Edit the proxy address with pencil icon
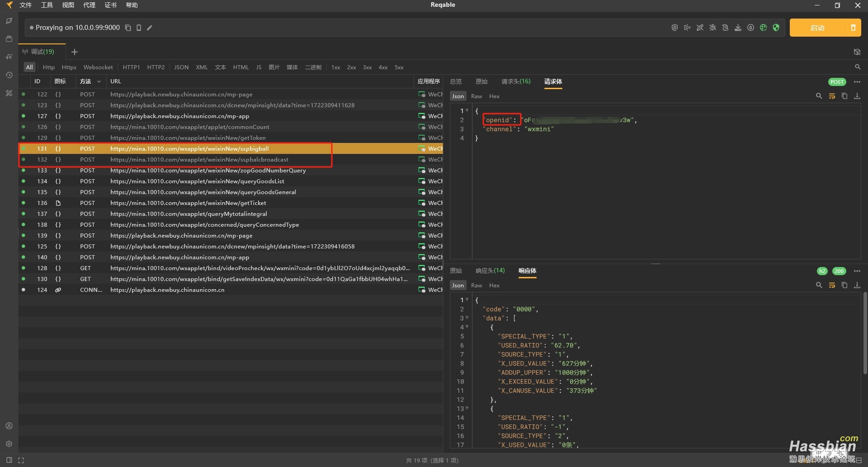The image size is (868, 467). point(150,28)
